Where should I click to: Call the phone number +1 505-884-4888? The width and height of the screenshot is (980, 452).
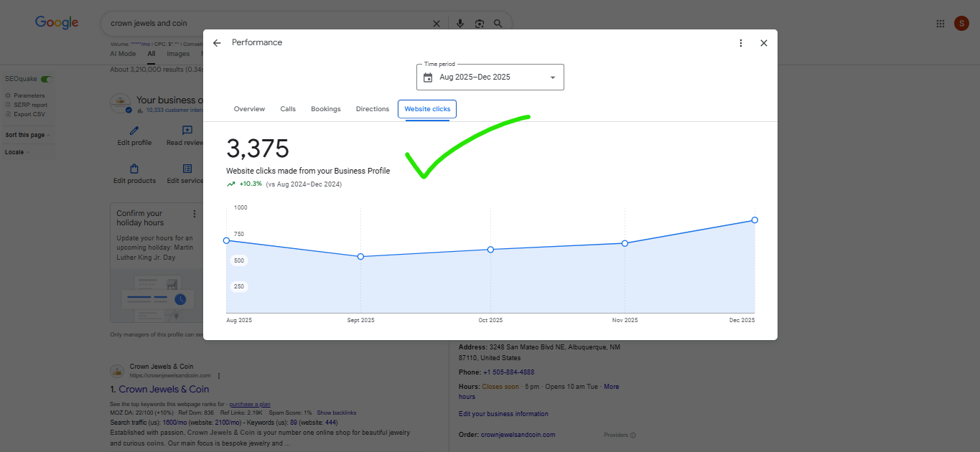[508, 372]
